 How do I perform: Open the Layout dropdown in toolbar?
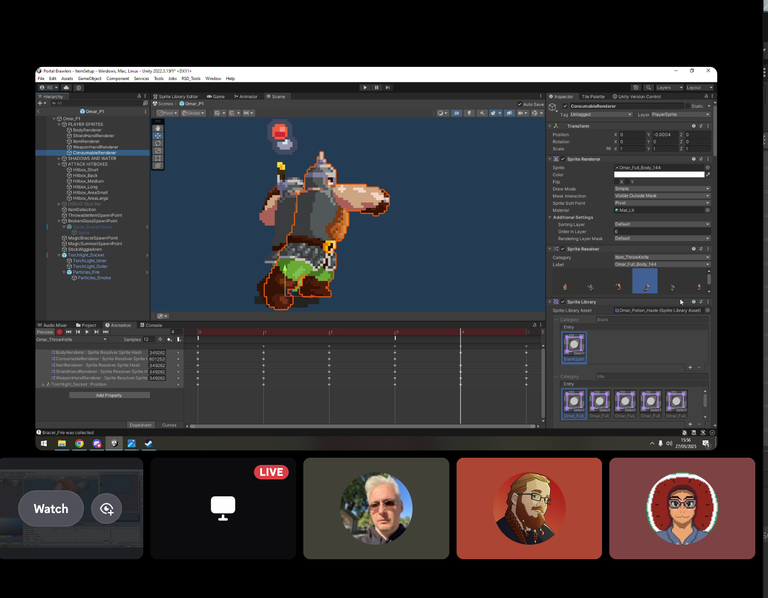click(699, 88)
